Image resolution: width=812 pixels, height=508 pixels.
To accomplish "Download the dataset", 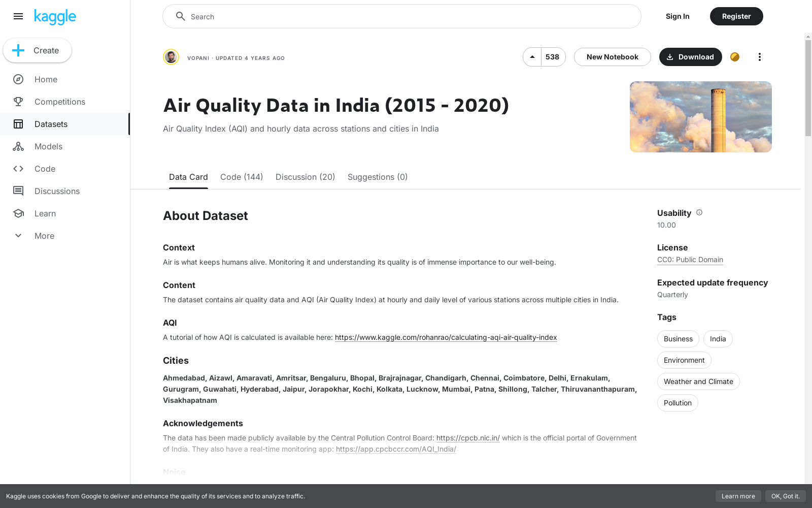I will 690,57.
